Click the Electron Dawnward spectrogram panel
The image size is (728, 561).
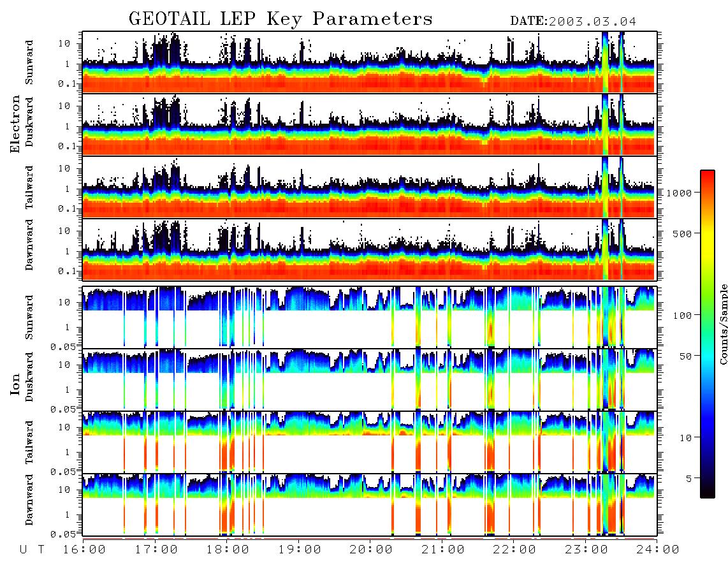pos(370,249)
